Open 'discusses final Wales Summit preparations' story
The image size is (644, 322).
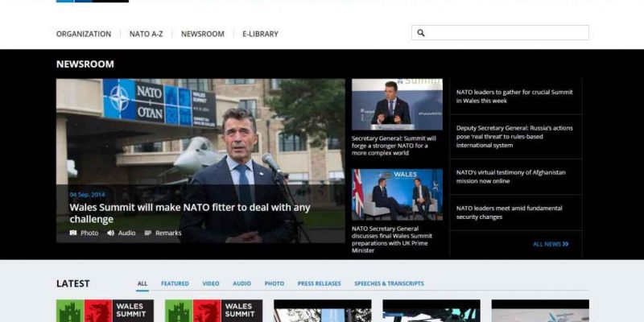pyautogui.click(x=392, y=239)
